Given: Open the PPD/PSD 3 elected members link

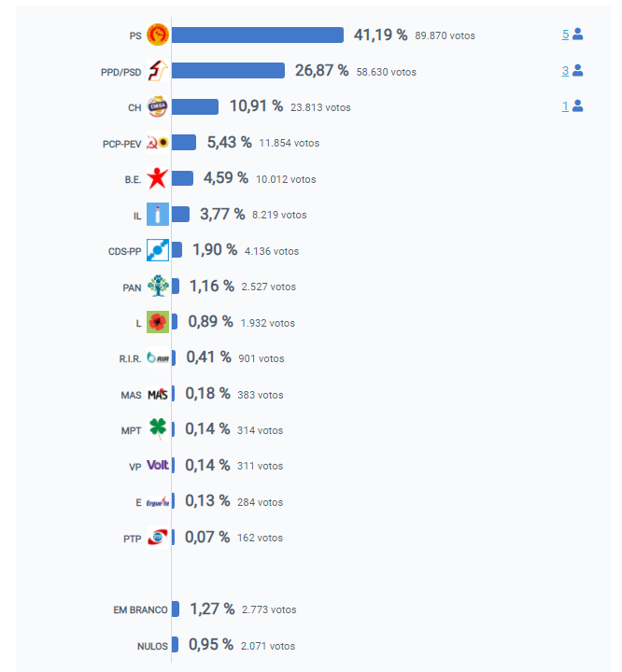Looking at the screenshot, I should click(565, 70).
